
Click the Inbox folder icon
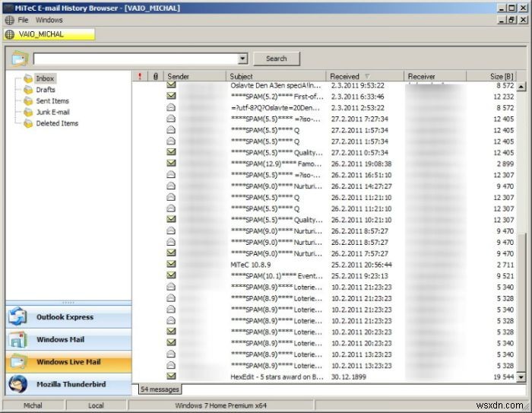point(28,78)
